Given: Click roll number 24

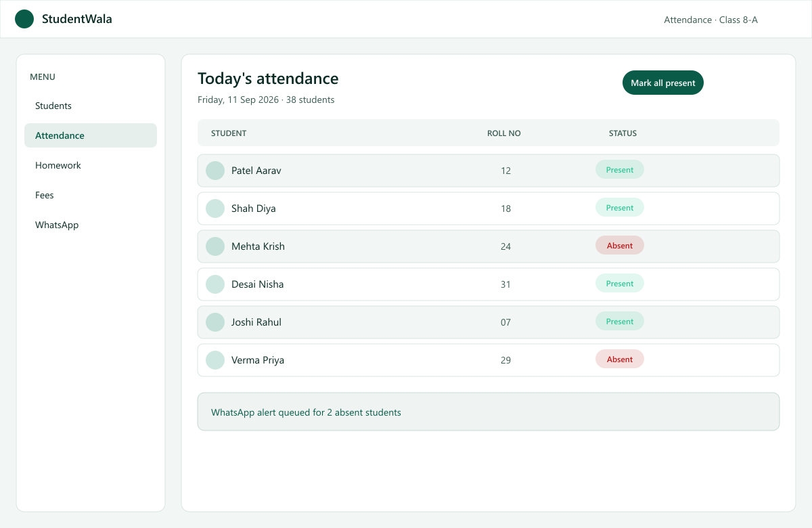Looking at the screenshot, I should pos(505,246).
